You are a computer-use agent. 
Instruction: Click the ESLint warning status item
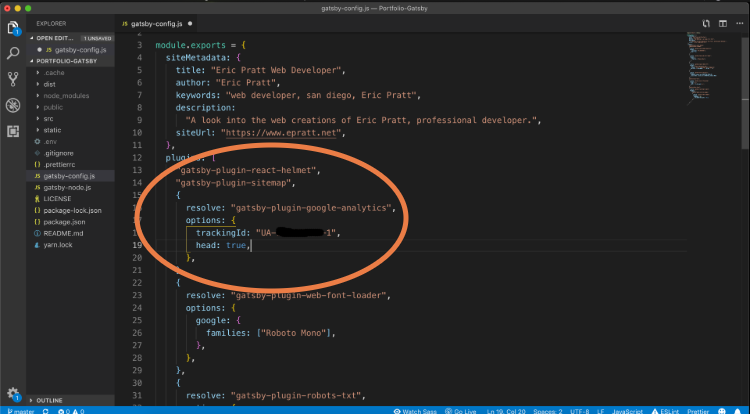point(665,411)
